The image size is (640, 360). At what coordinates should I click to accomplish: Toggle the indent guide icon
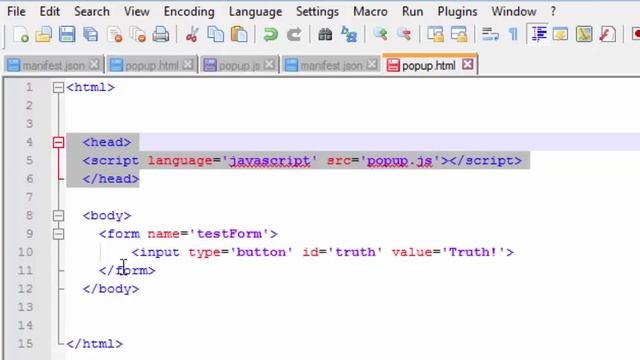tap(539, 35)
